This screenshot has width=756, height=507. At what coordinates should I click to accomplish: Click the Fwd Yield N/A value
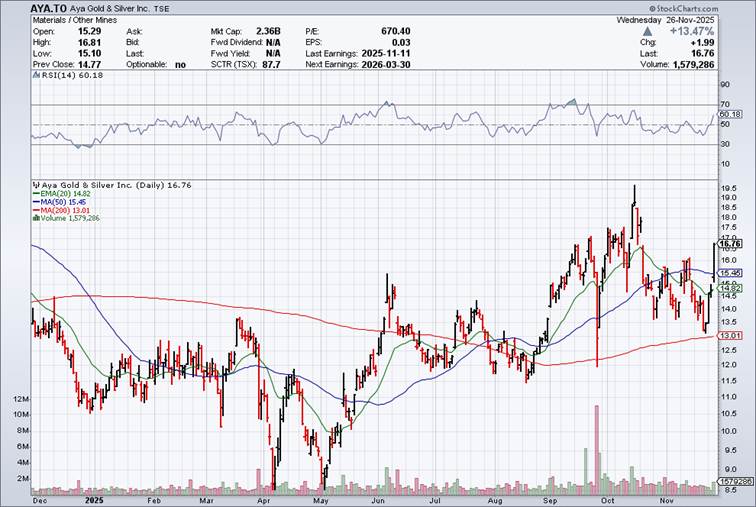click(x=272, y=53)
